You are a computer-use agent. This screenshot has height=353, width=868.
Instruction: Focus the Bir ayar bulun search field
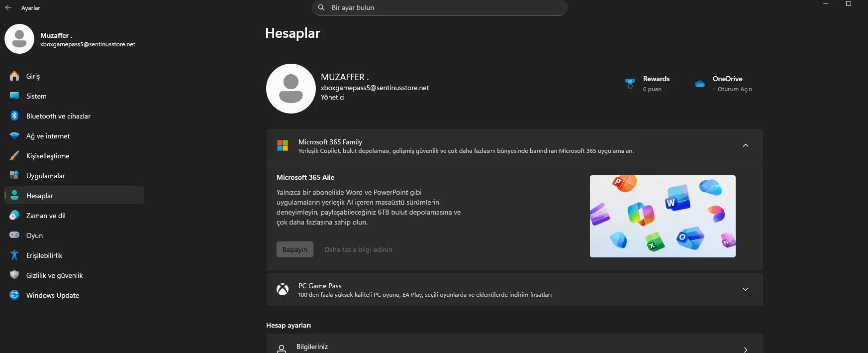[440, 7]
